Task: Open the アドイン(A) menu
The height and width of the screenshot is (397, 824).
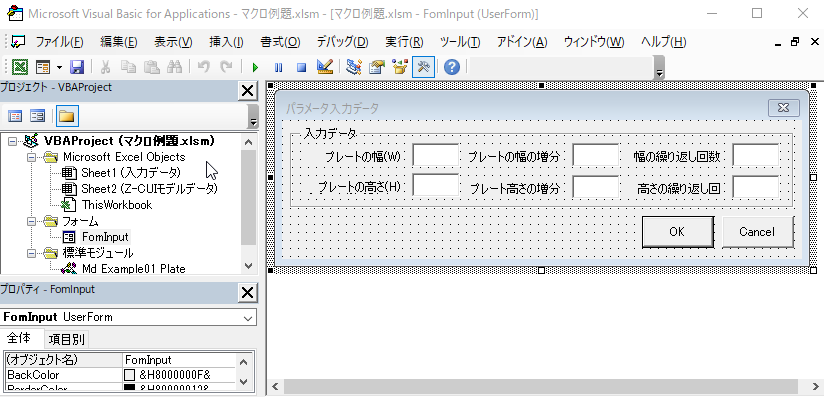Action: point(522,42)
